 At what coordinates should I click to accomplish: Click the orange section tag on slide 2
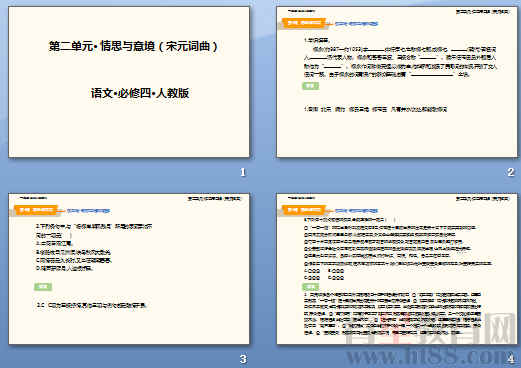coord(304,23)
